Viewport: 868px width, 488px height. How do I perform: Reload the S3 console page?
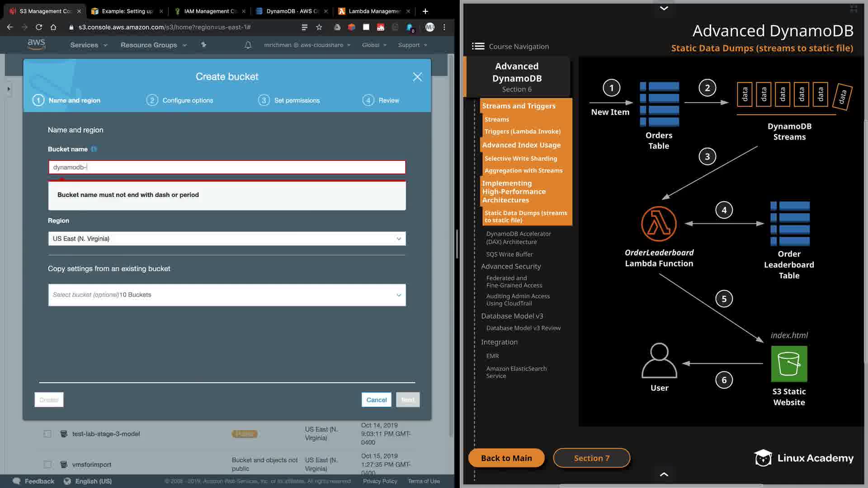(x=39, y=27)
